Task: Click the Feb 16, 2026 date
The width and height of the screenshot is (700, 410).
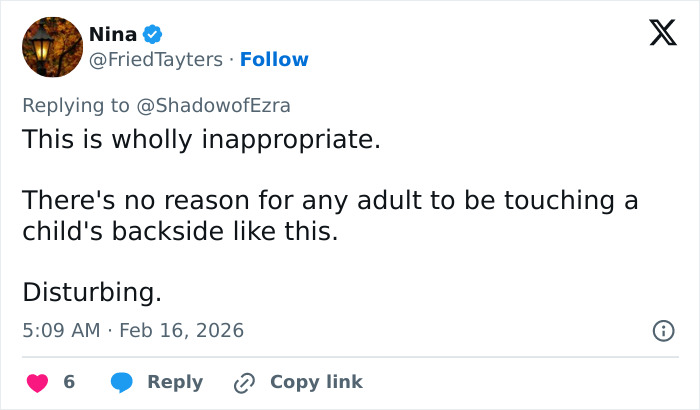Action: (x=181, y=330)
